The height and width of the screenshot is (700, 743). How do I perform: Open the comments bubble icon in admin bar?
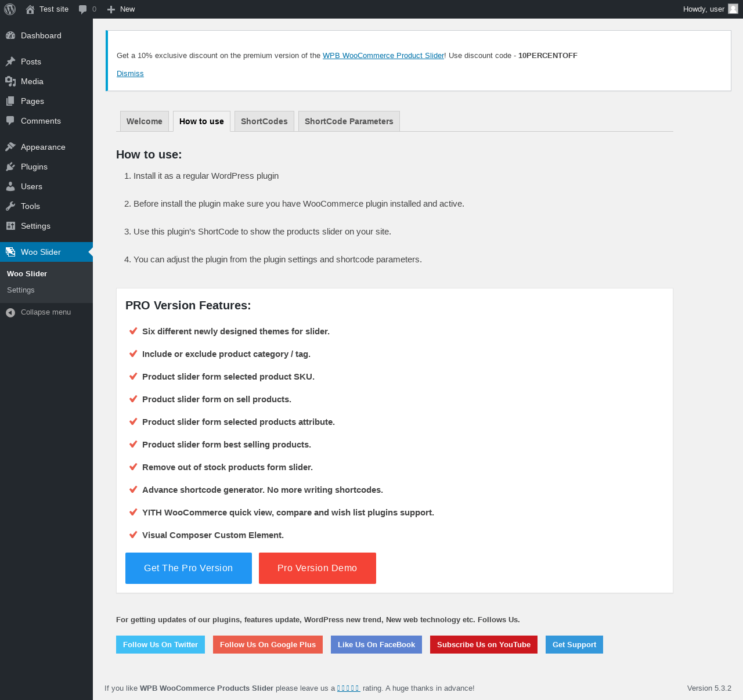[83, 9]
